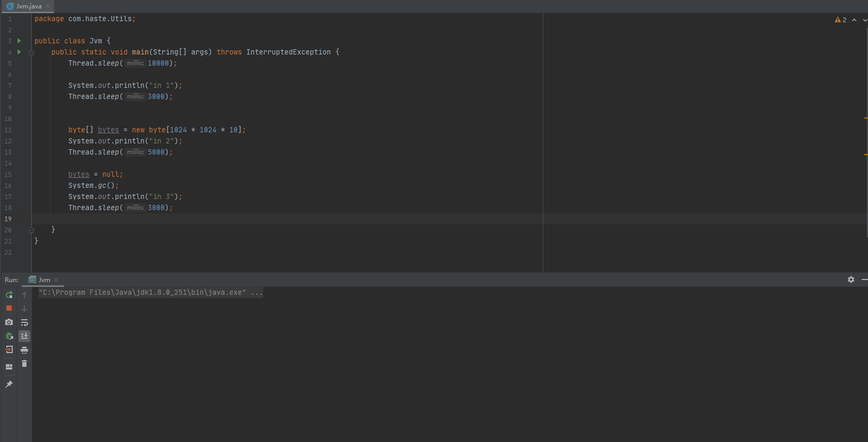Screen dimensions: 868x442
Task: Click the Exit icon in Run panel
Action: click(x=9, y=350)
